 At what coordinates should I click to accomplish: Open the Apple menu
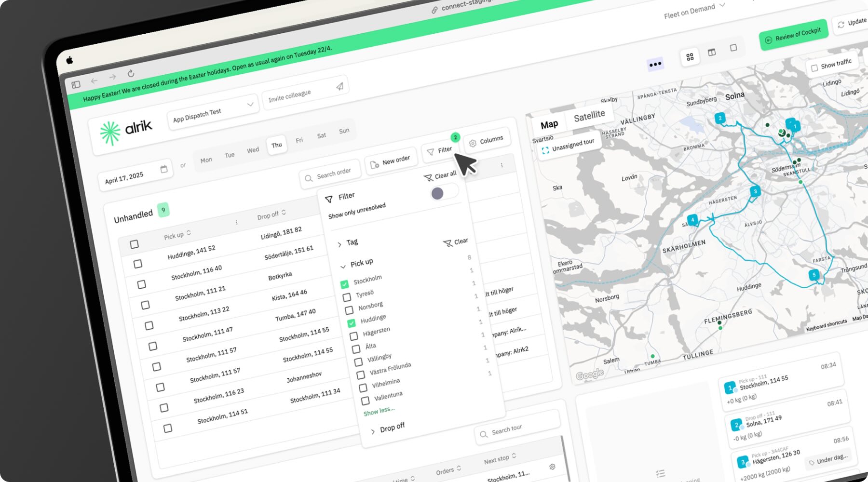point(69,60)
